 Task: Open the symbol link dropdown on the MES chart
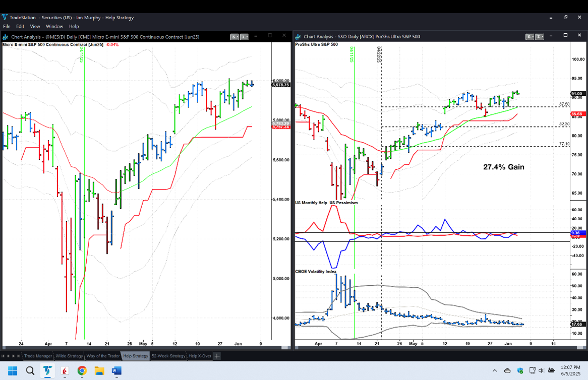(x=234, y=37)
